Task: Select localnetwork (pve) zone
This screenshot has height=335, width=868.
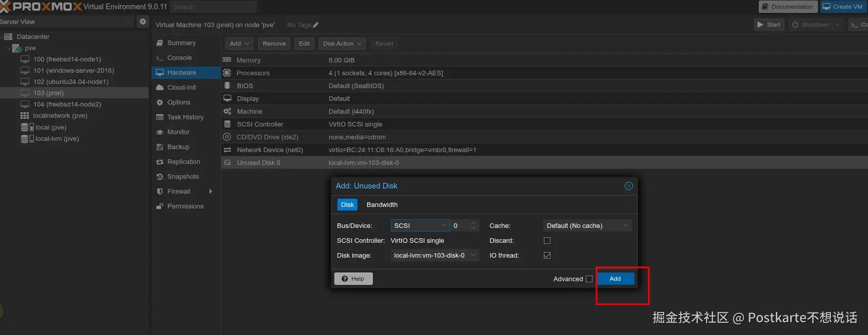Action: pos(60,116)
